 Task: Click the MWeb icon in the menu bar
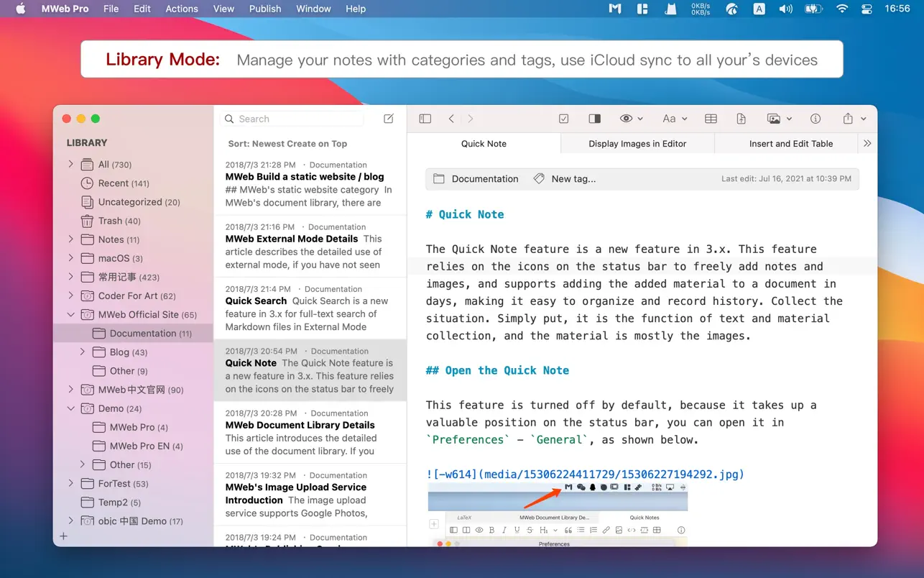[614, 9]
